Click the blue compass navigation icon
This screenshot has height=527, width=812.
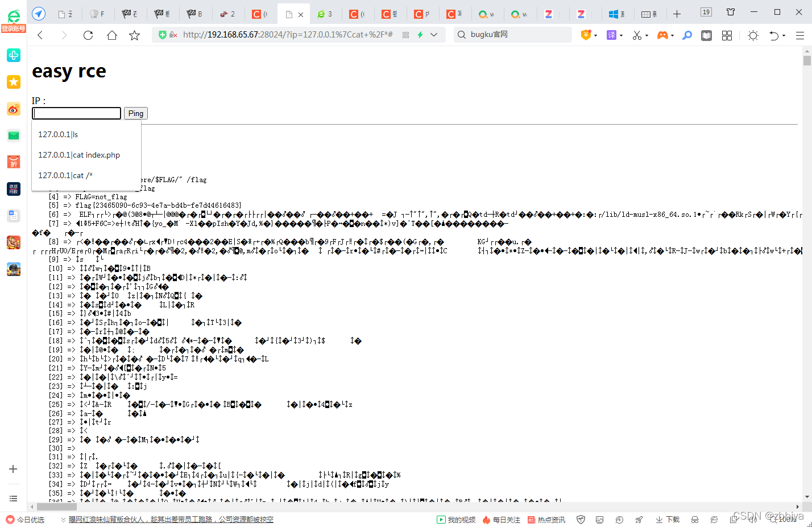pyautogui.click(x=39, y=14)
